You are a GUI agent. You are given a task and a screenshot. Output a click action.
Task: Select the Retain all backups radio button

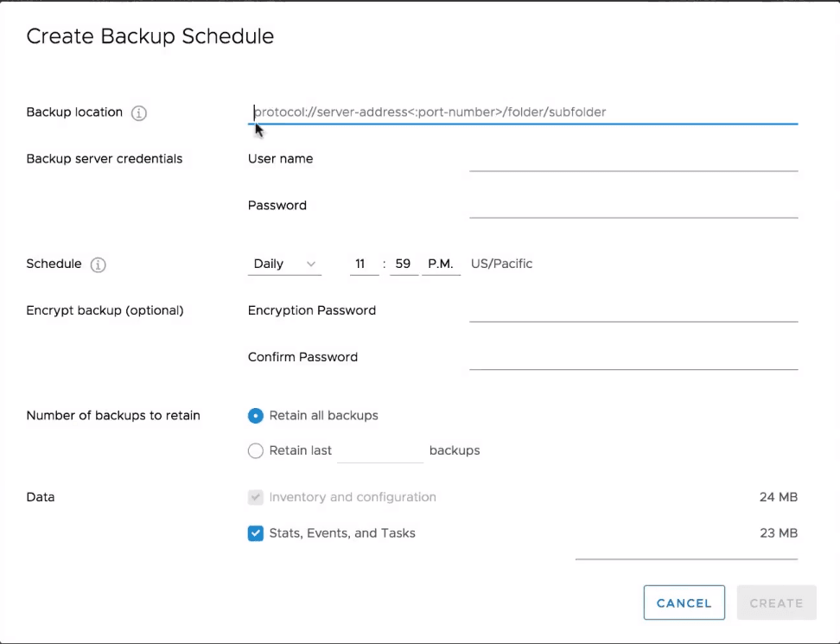click(255, 416)
